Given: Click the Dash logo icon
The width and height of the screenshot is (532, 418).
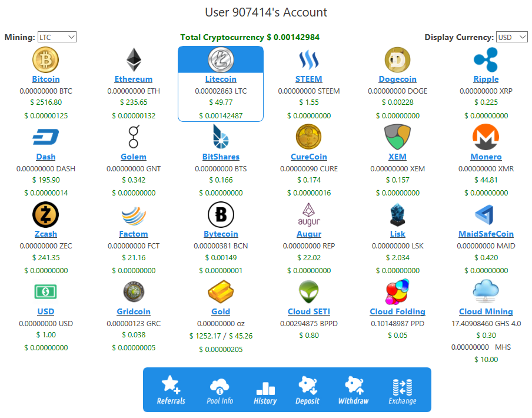Looking at the screenshot, I should tap(45, 137).
